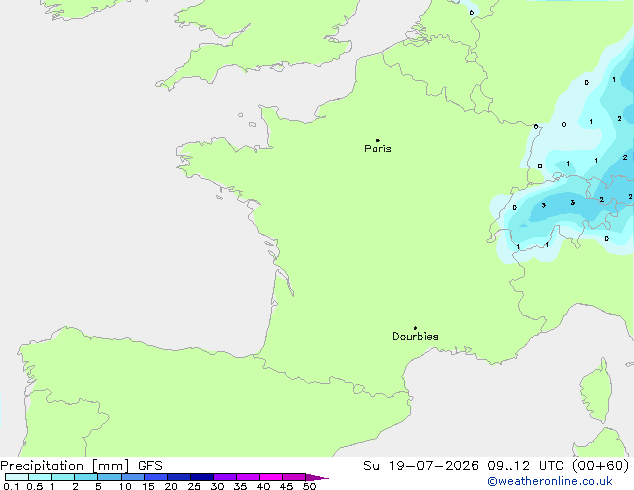Image resolution: width=634 pixels, height=490 pixels.
Task: Pick the purple swatch between 30 and 35
Action: 225,477
